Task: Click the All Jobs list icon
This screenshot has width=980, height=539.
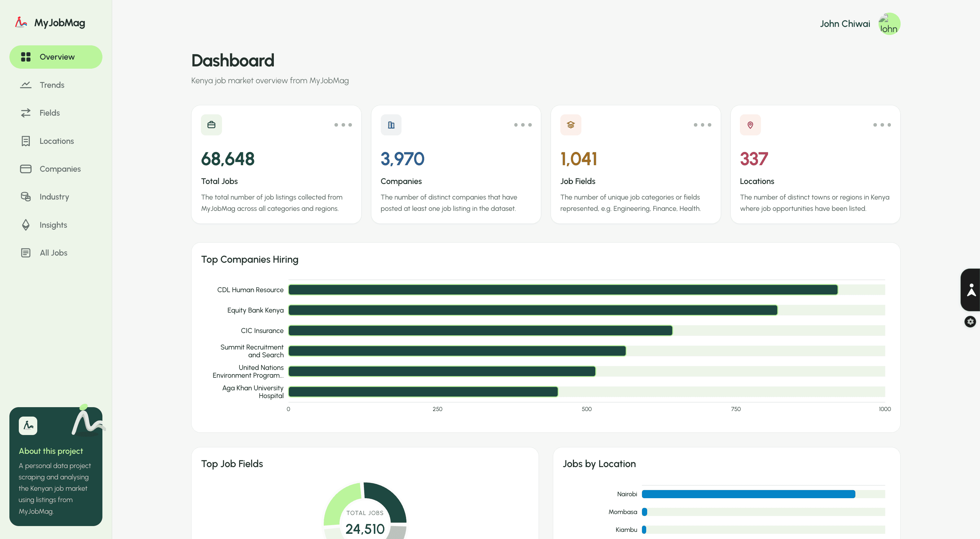Action: [26, 253]
